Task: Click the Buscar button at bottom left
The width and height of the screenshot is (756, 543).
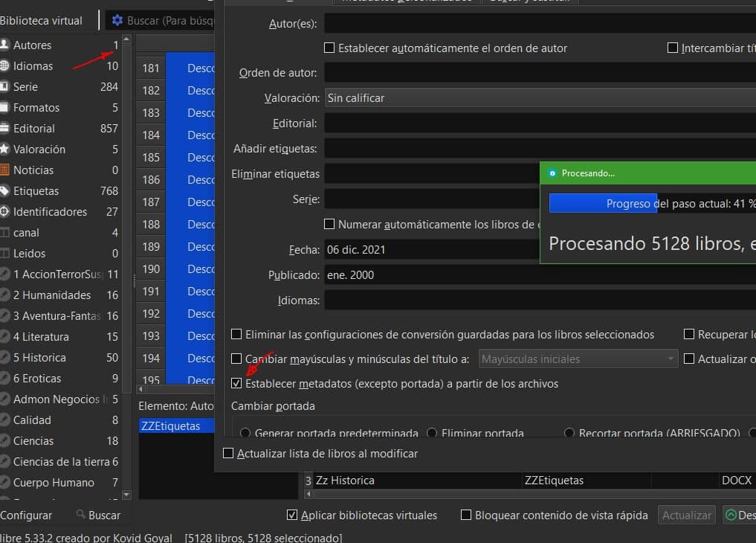Action: click(x=98, y=515)
